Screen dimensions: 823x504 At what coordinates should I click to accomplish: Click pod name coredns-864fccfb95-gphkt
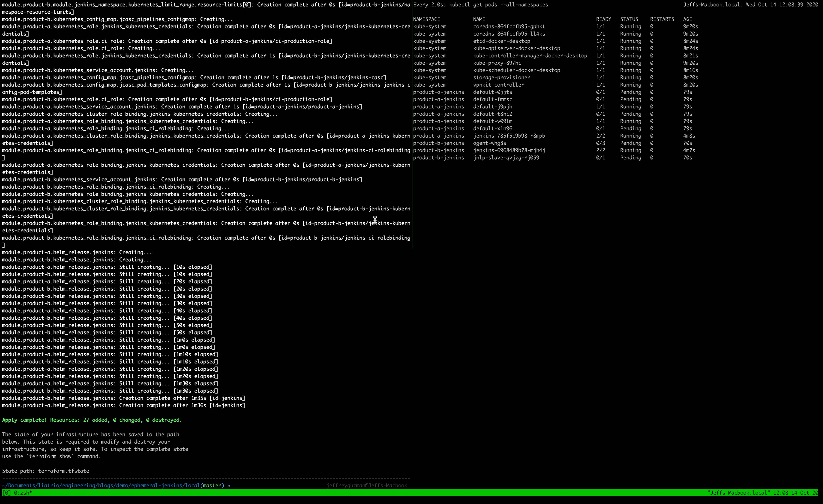coord(509,26)
